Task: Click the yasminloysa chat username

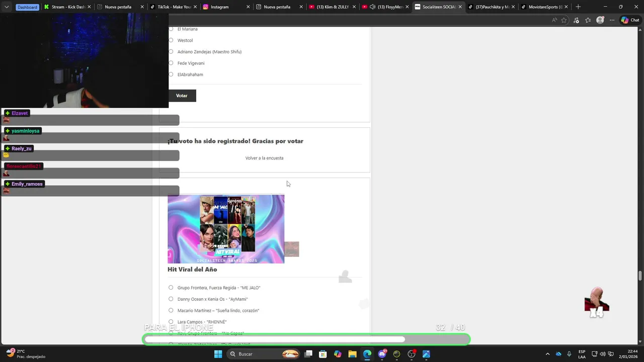Action: (x=25, y=131)
